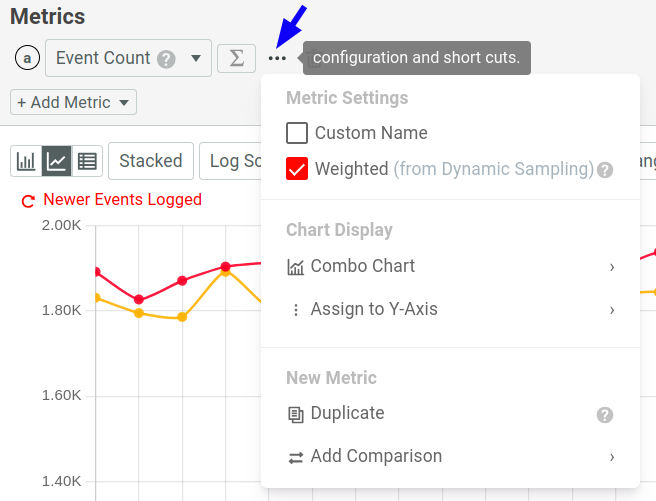Choose Duplicate from the menu

pyautogui.click(x=347, y=413)
